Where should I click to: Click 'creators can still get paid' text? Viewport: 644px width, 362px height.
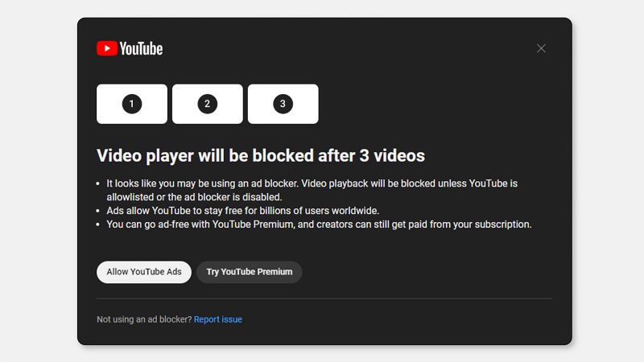click(x=388, y=224)
